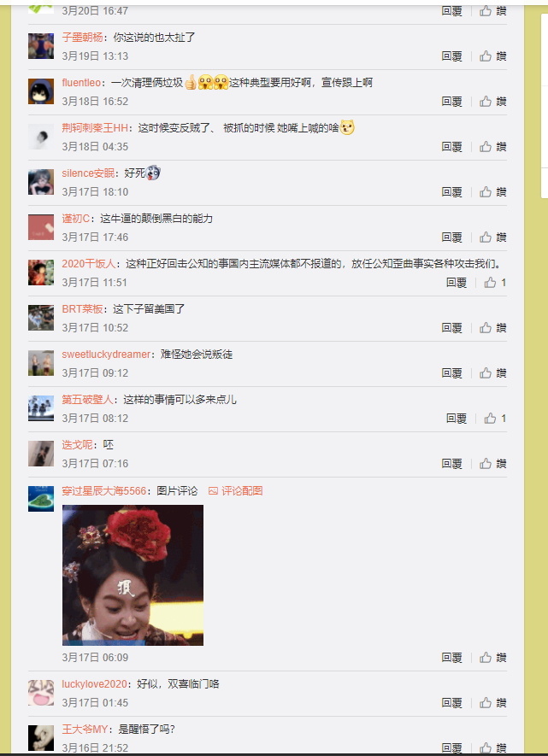Open username link 第五破壁人

coord(87,400)
